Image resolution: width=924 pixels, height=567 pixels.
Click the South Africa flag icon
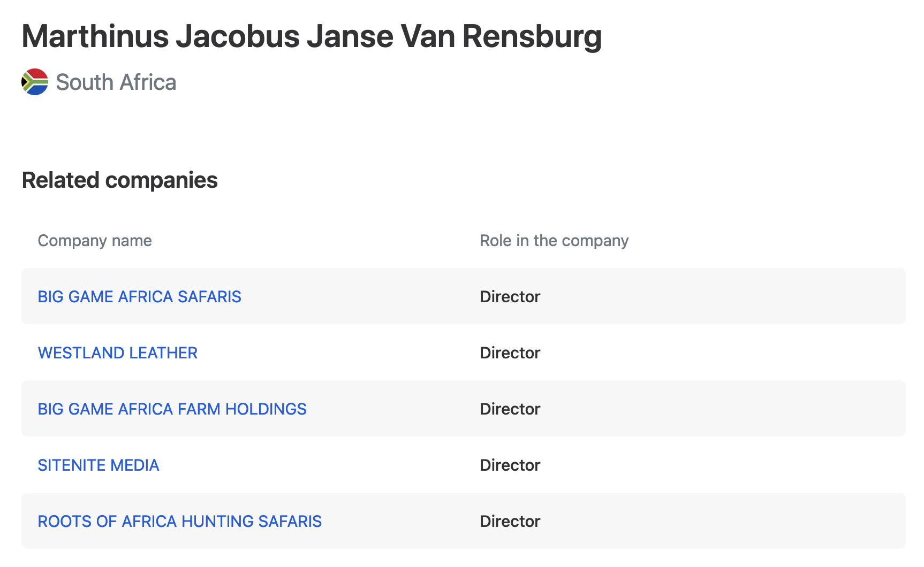click(x=35, y=82)
